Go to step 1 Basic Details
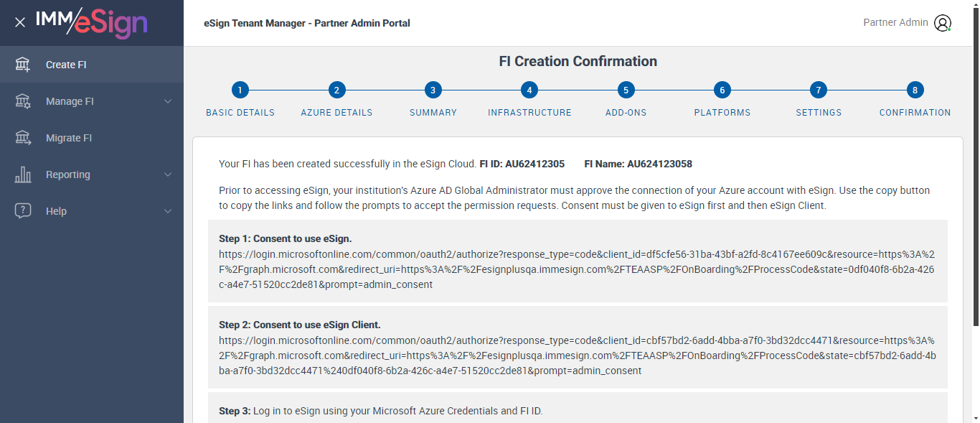 click(x=240, y=90)
